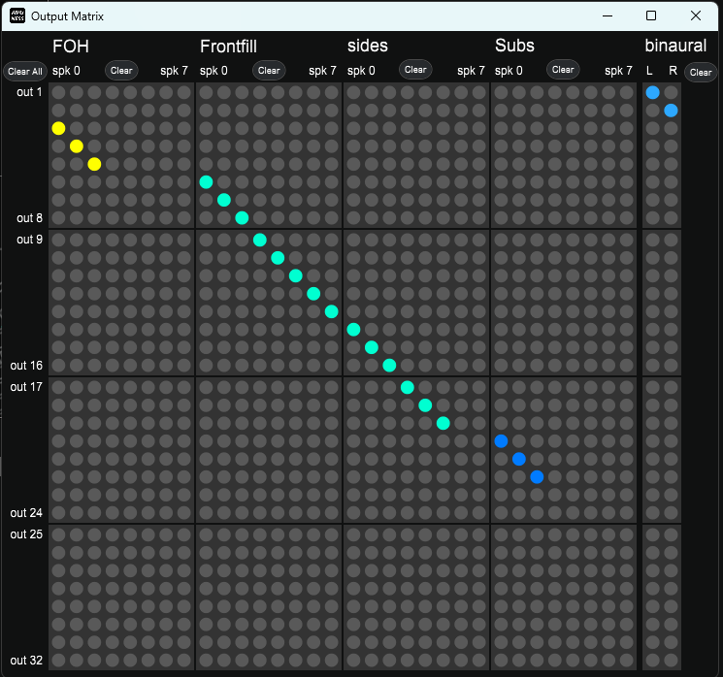The height and width of the screenshot is (677, 723).
Task: Disable yellow FOH spk 1 patch on out 4
Action: point(77,146)
